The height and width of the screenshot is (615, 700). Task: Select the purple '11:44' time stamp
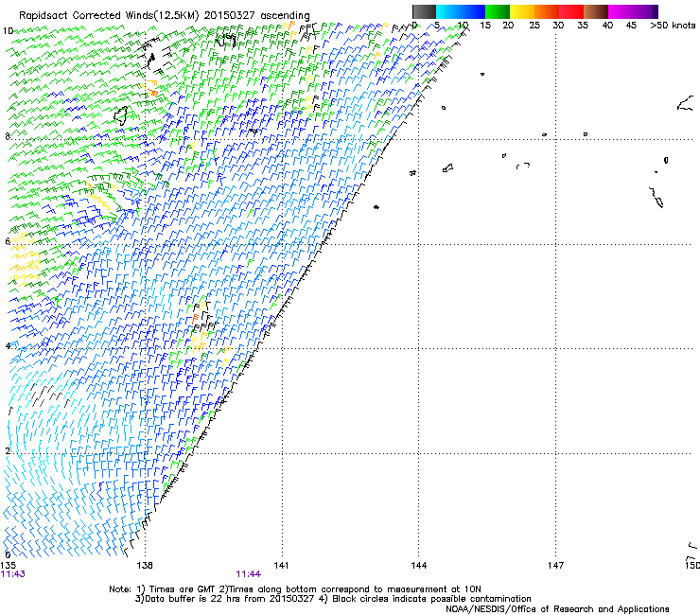tap(248, 574)
